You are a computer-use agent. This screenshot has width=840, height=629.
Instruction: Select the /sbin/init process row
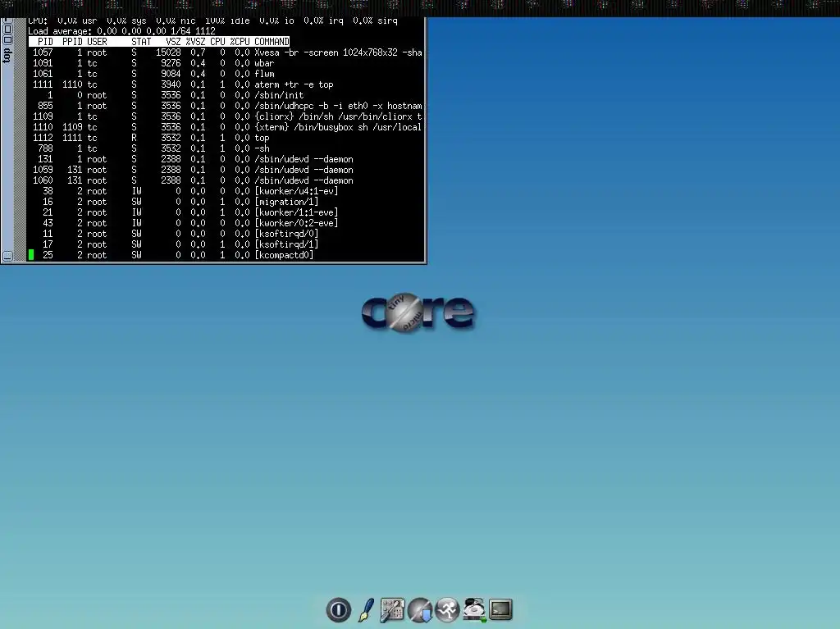click(x=226, y=95)
